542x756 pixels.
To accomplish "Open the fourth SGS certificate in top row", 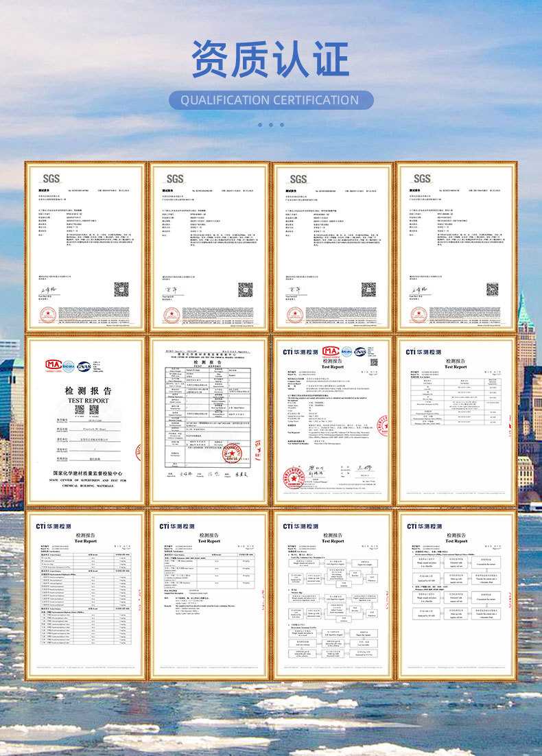I will pyautogui.click(x=456, y=248).
